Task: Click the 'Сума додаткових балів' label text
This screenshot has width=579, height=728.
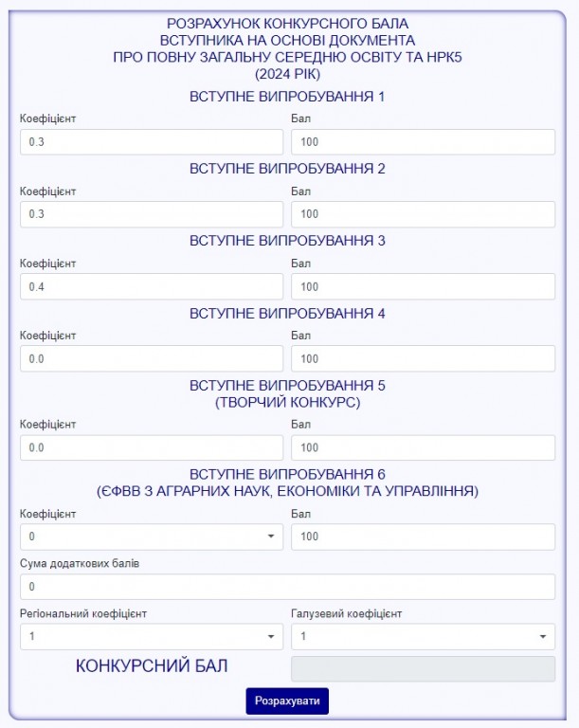Action: point(80,564)
